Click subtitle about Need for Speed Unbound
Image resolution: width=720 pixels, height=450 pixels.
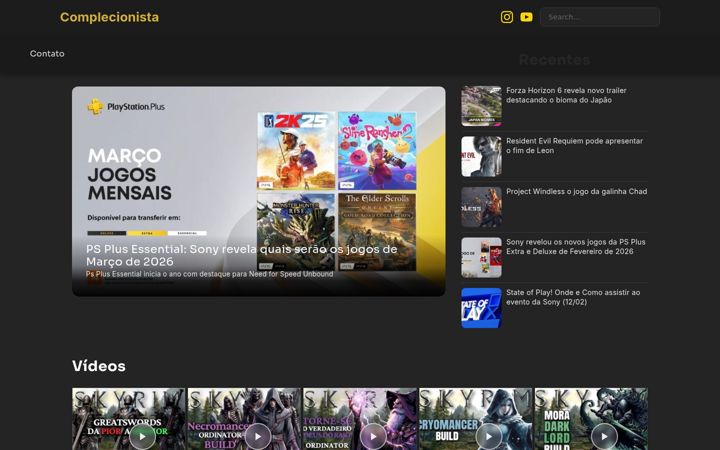(209, 274)
